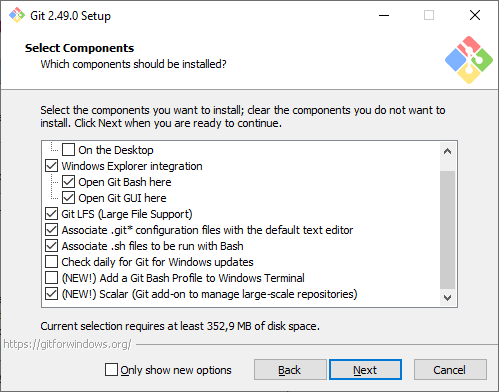Tick Only show new options

(111, 370)
